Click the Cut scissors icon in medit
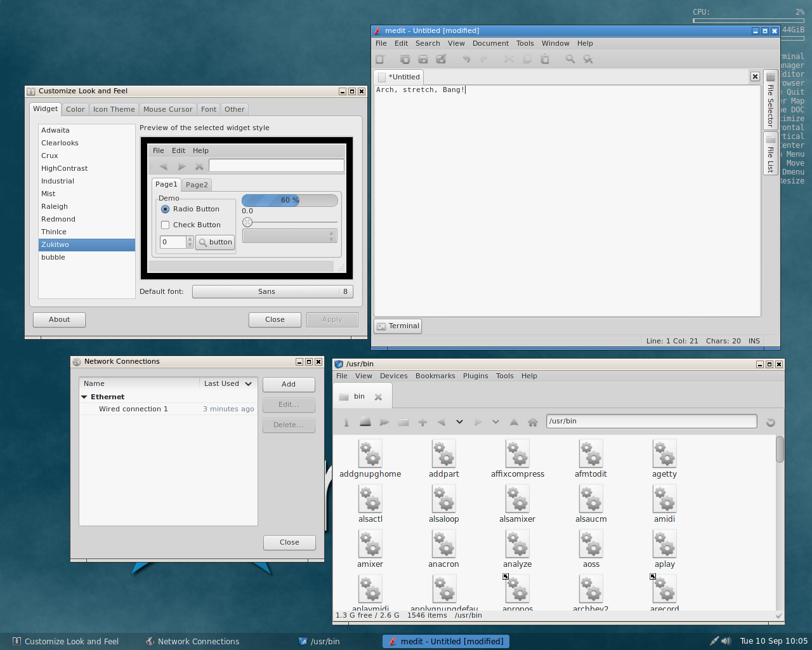The height and width of the screenshot is (650, 812). coord(509,59)
